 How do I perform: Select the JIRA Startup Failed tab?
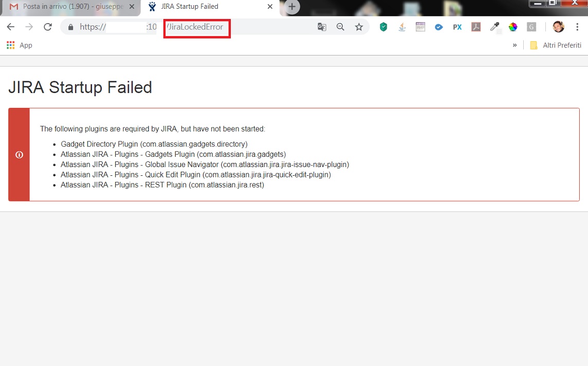pos(209,7)
